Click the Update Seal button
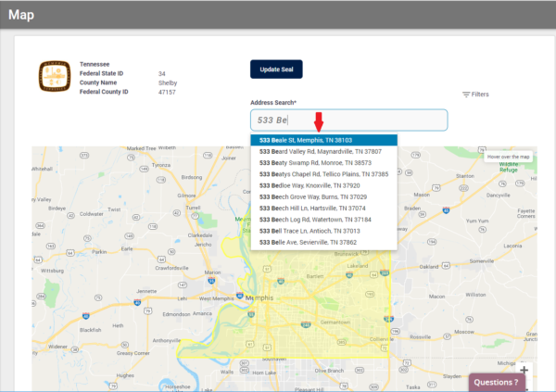556x392 pixels. click(x=276, y=70)
